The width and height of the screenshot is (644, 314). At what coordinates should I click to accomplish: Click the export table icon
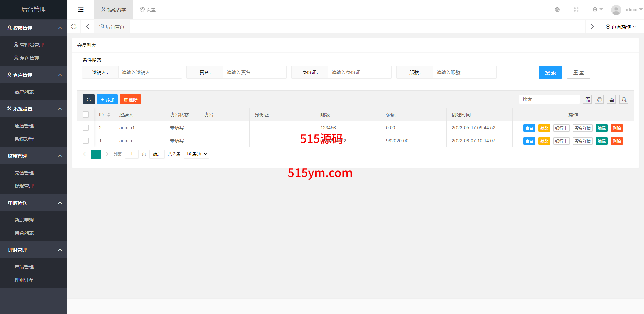click(x=611, y=100)
